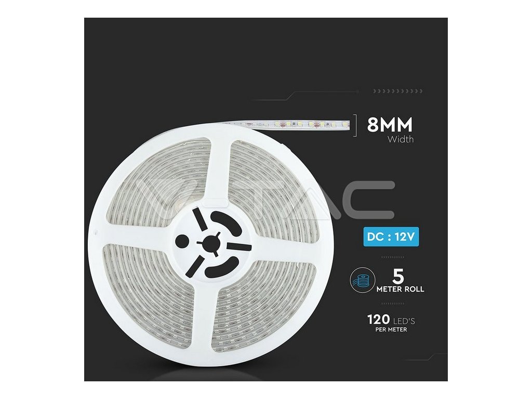The height and width of the screenshot is (399, 532).
Task: Click the round hole on reel hub
Action: (183, 240)
